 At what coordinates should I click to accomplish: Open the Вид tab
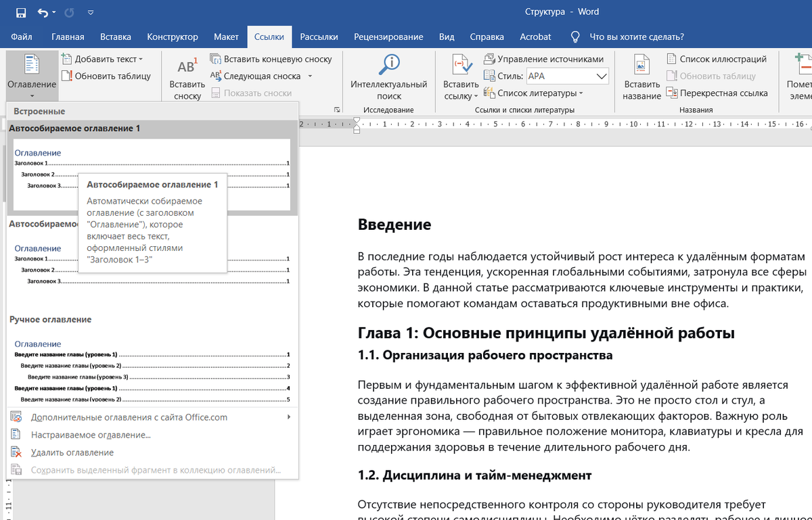coord(447,37)
